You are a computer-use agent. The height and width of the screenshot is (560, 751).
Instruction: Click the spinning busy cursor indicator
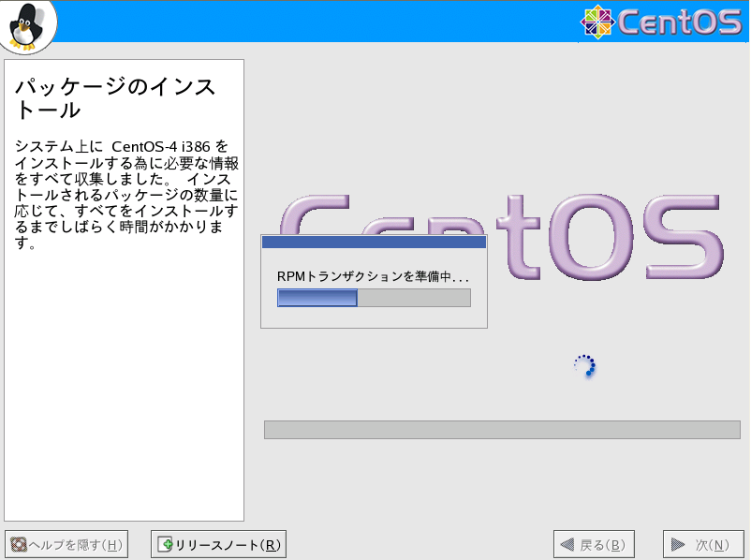(585, 365)
